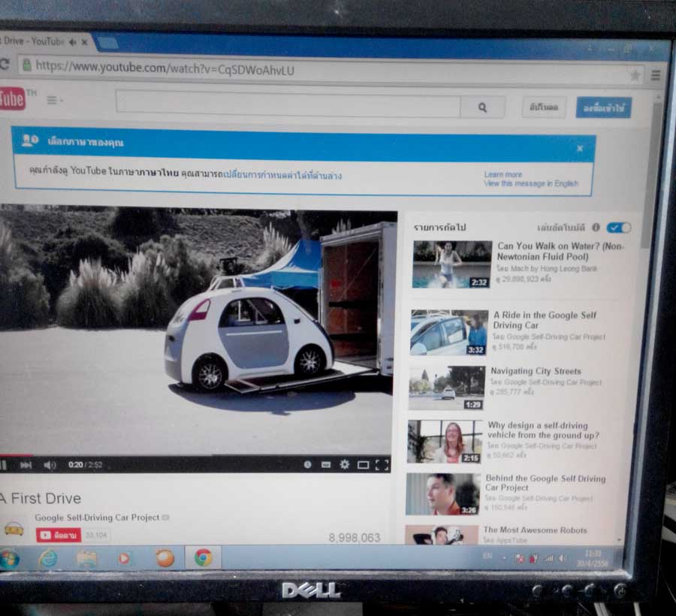The height and width of the screenshot is (616, 676).
Task: Open 'Why design a self-driving vehicle' title
Action: (x=543, y=430)
